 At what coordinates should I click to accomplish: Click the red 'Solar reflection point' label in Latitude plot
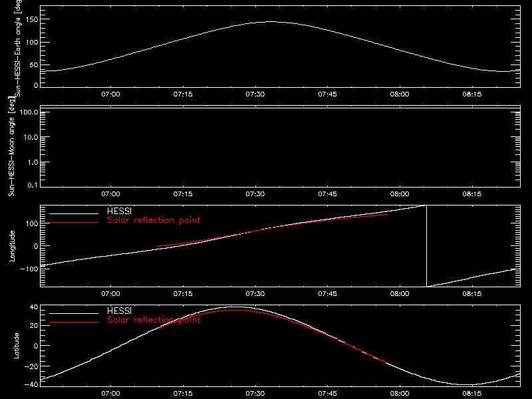(154, 320)
